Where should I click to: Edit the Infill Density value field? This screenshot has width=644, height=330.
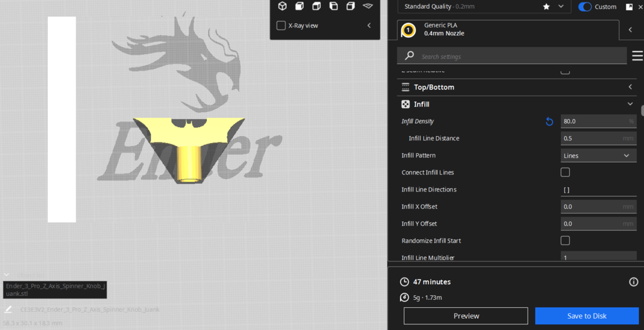pos(599,122)
